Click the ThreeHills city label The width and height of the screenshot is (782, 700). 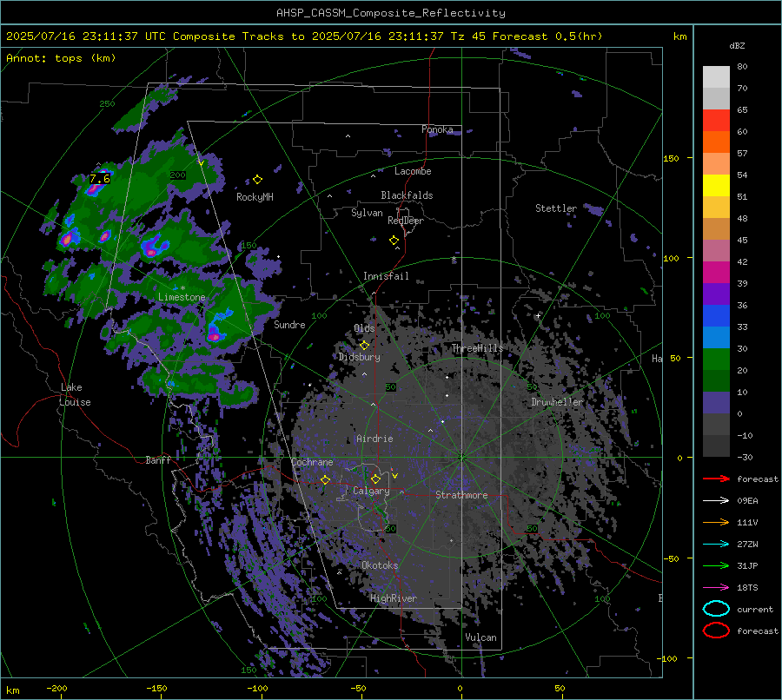[x=477, y=348]
